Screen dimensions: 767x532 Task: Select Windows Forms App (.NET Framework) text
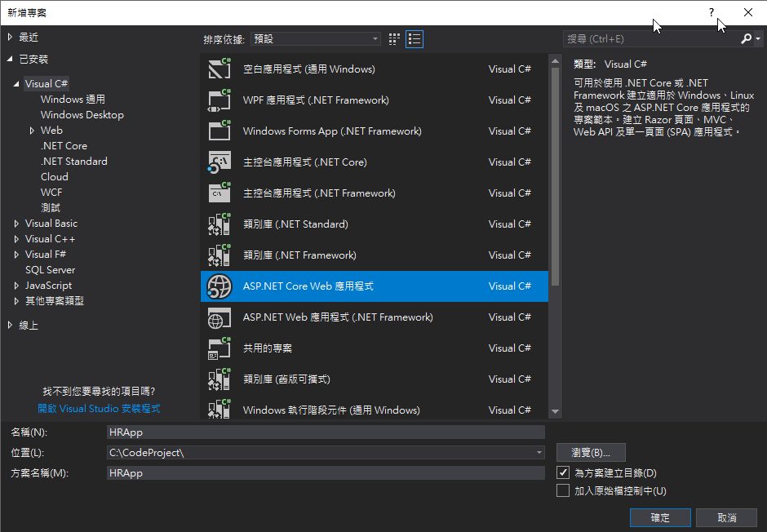point(332,131)
